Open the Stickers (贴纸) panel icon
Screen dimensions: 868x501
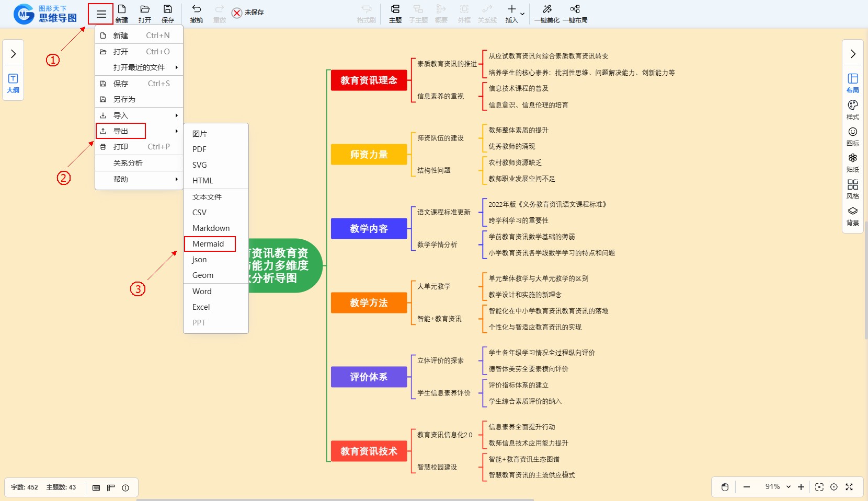[852, 162]
